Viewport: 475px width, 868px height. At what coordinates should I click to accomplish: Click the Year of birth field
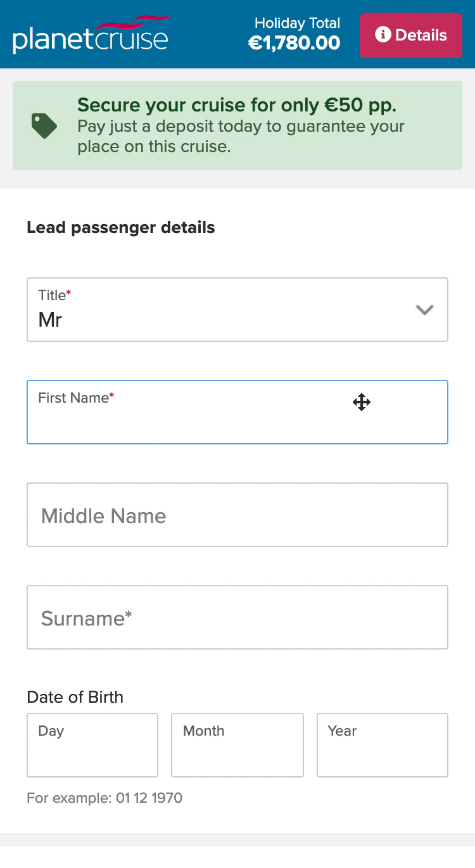pos(382,745)
